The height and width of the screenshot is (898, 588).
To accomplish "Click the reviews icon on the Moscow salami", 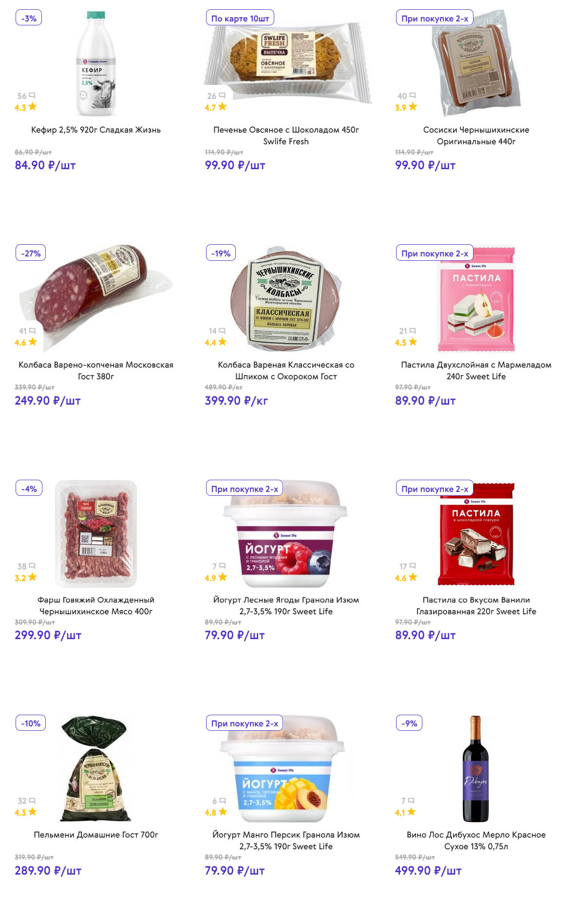I will [x=33, y=331].
